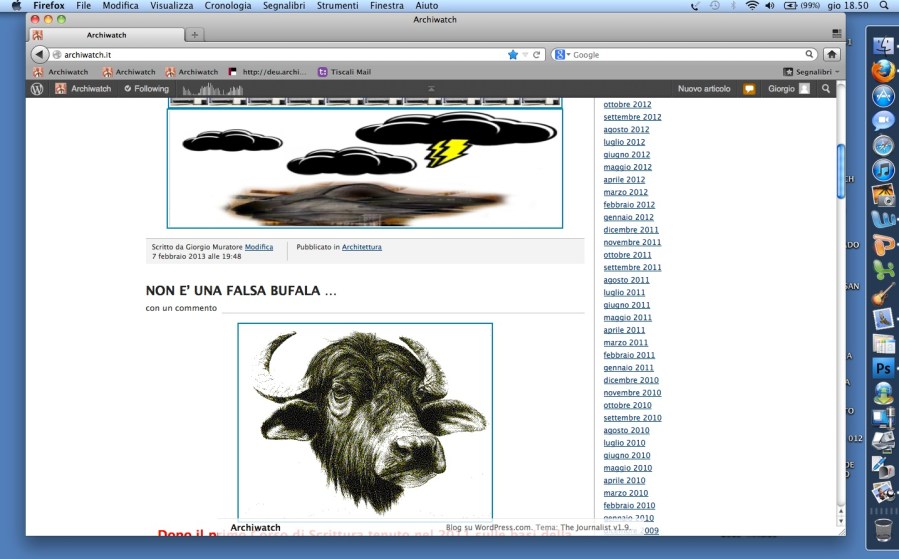
Task: Open the Google search engine dropdown
Action: pos(562,54)
